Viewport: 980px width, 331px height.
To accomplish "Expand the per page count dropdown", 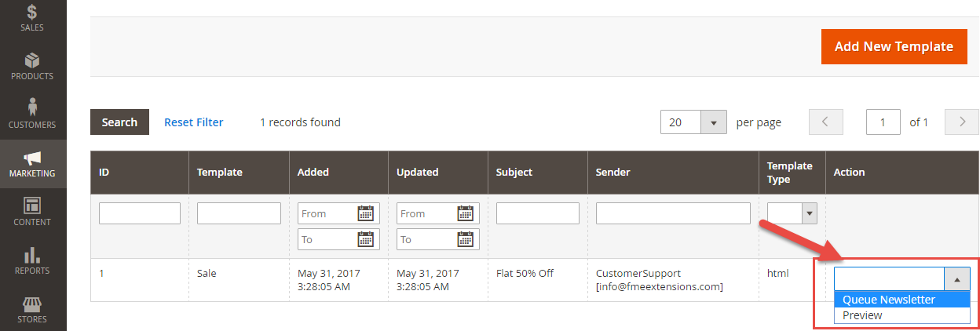I will 713,122.
